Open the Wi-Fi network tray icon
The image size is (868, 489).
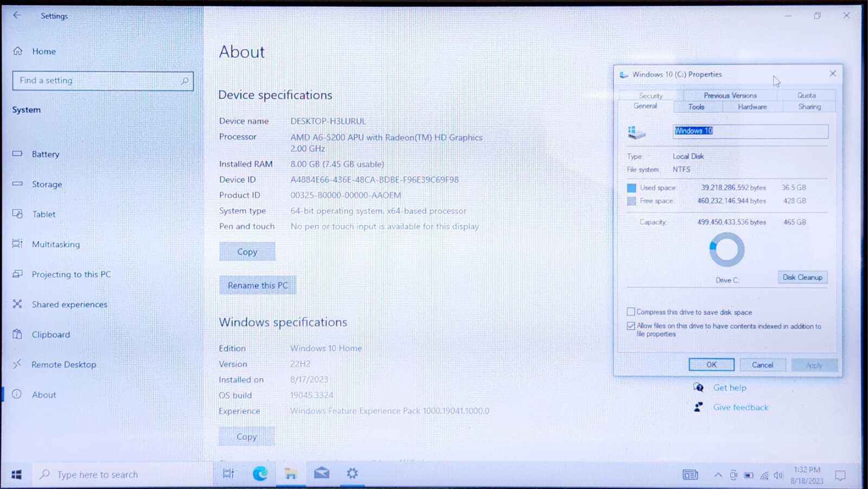[x=764, y=475]
